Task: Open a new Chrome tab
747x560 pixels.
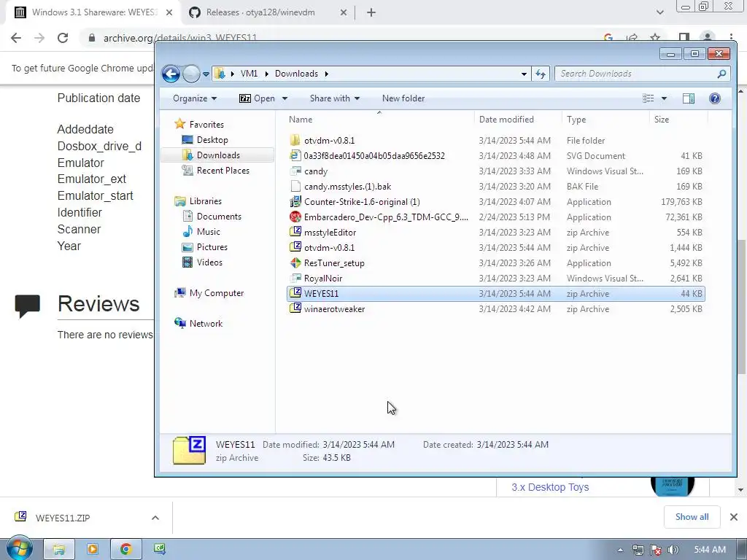Action: click(371, 12)
